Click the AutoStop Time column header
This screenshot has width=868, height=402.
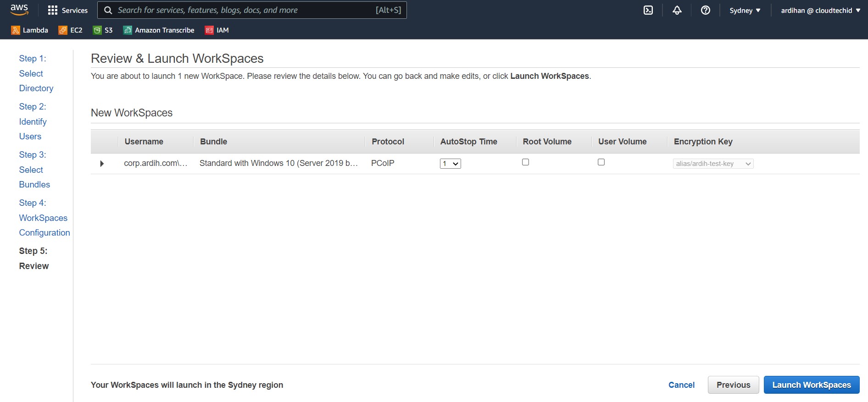[469, 142]
